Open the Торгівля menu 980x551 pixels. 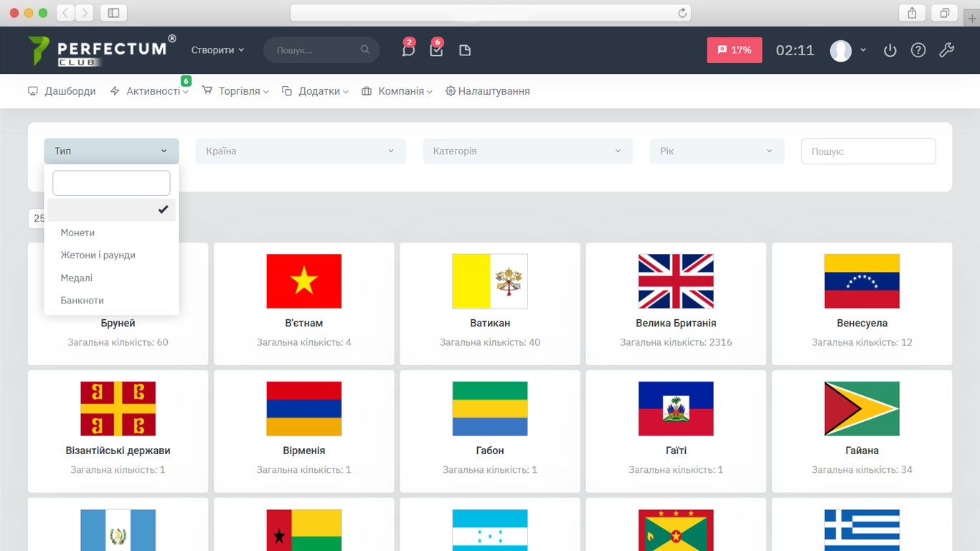pos(235,91)
